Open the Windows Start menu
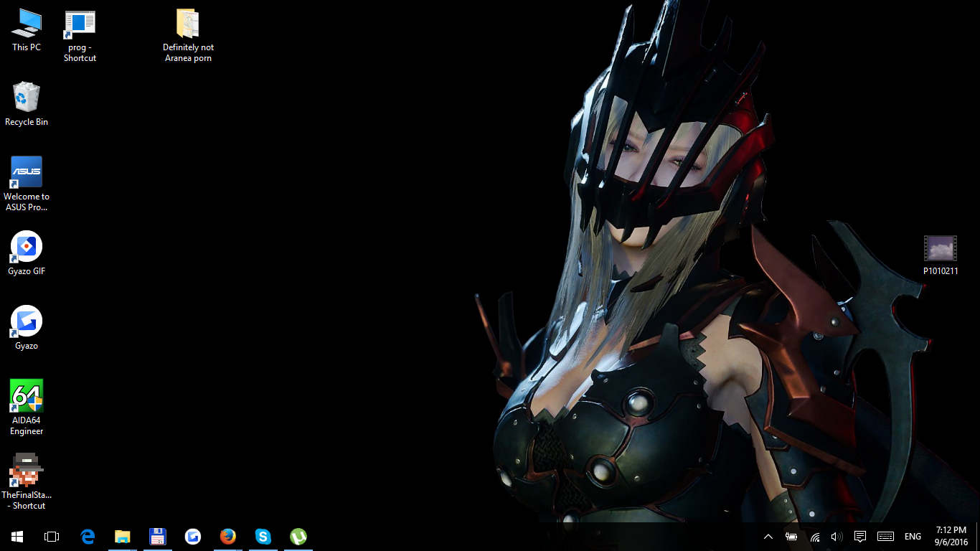Viewport: 980px width, 551px height. [17, 537]
